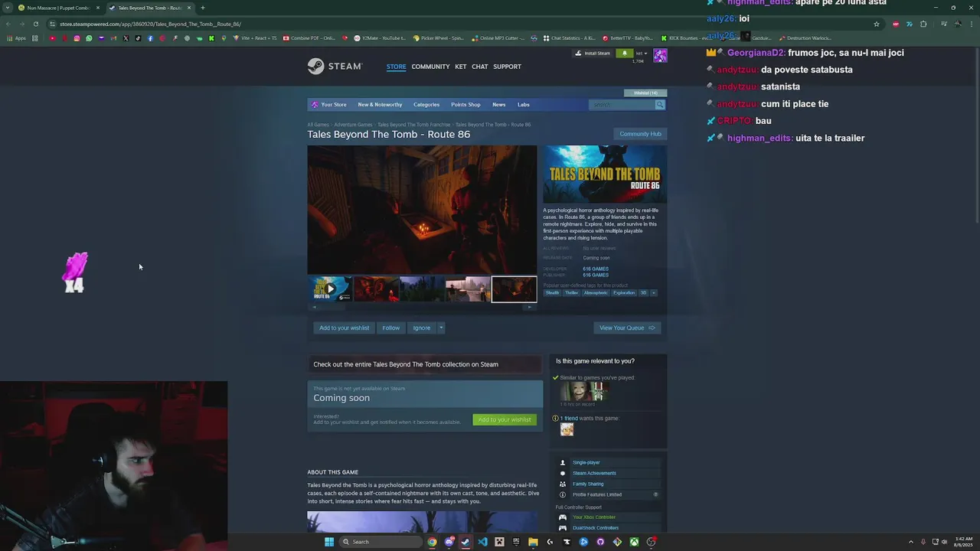Open the News store tab

tap(498, 105)
